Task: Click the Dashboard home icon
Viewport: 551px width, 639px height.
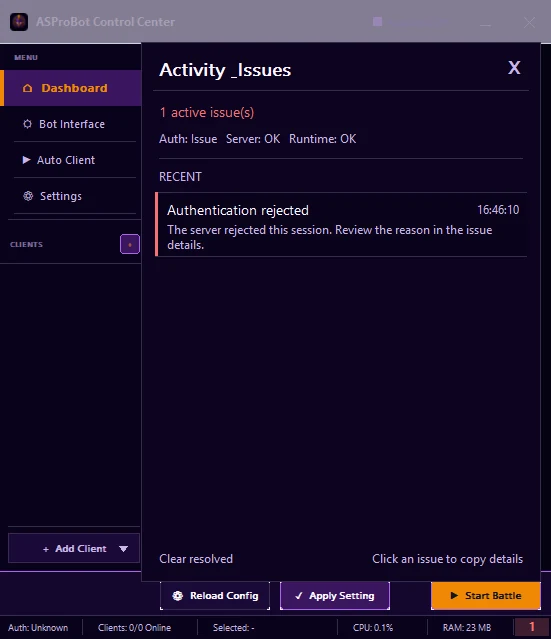Action: pos(27,88)
